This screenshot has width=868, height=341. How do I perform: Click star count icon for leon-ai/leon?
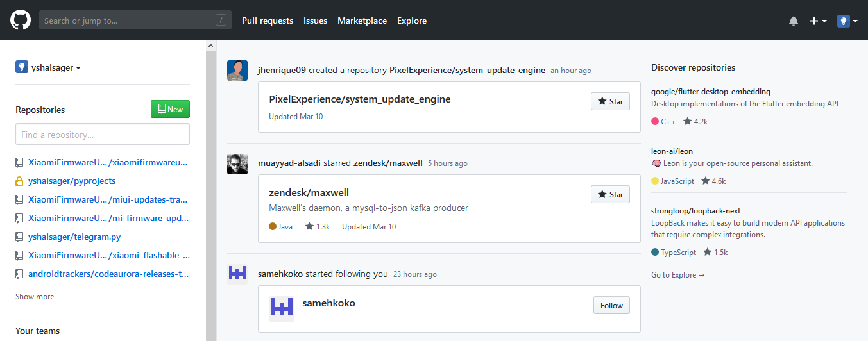click(x=705, y=181)
